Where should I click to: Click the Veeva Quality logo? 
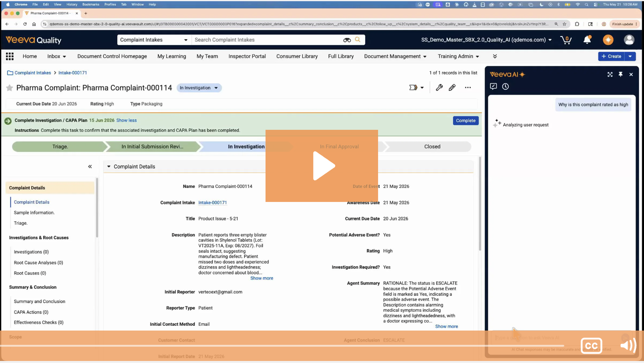(34, 40)
